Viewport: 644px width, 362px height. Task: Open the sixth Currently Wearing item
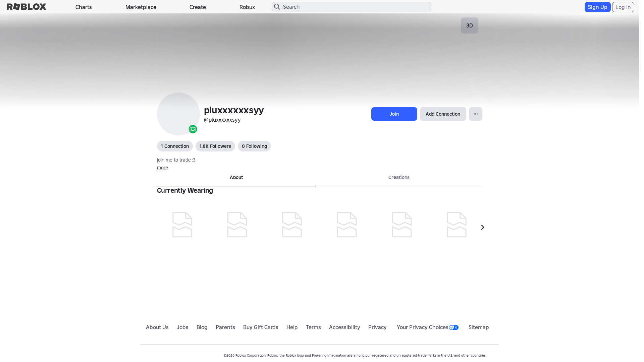tap(457, 225)
